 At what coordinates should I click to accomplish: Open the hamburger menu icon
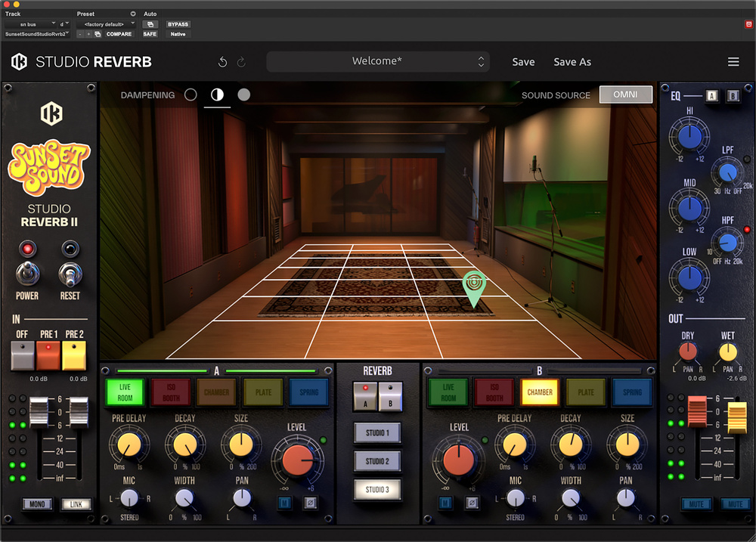point(733,62)
